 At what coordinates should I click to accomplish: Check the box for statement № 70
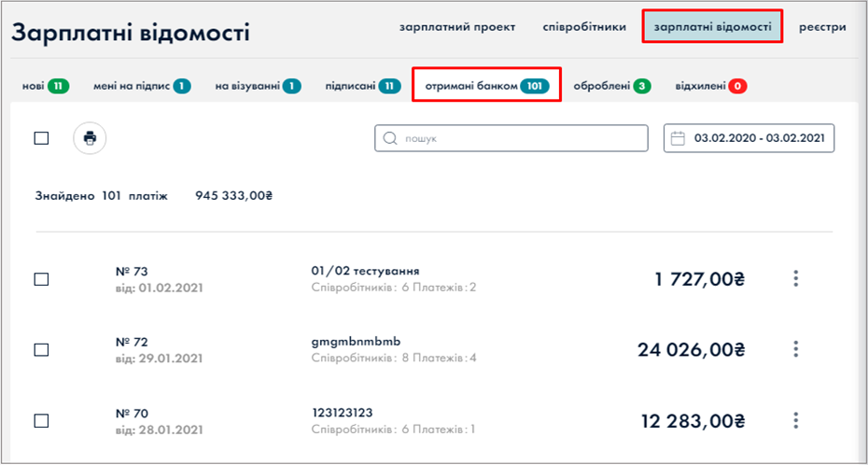tap(41, 420)
